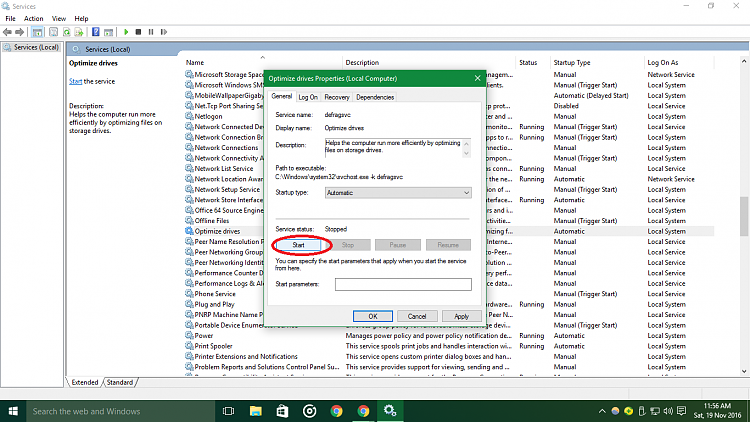Click the Pause Service toolbar icon

[151, 32]
